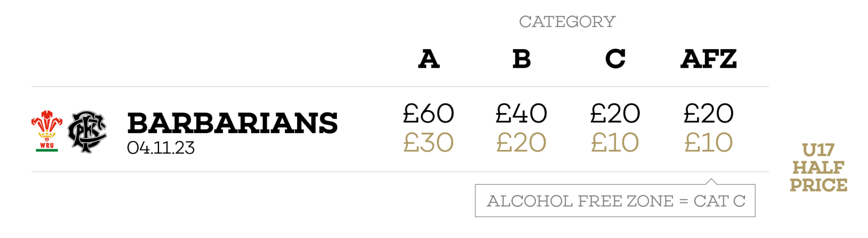Viewport: 868px width, 238px height.
Task: Select the BARBARIANS match title
Action: coord(232,123)
